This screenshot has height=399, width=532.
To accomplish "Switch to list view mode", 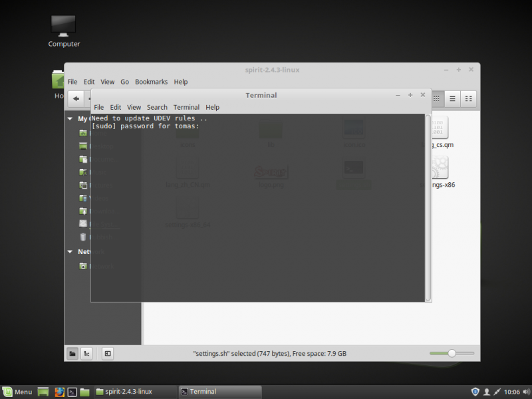I will [452, 98].
